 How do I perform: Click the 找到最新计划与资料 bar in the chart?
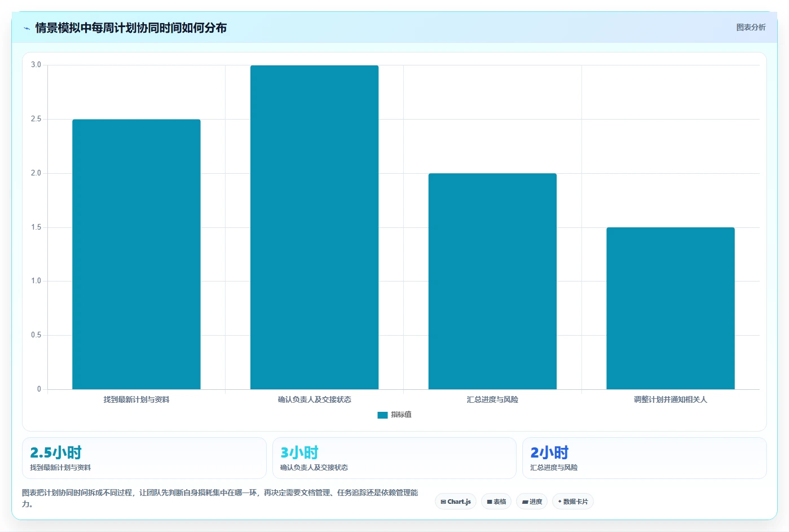click(x=136, y=254)
